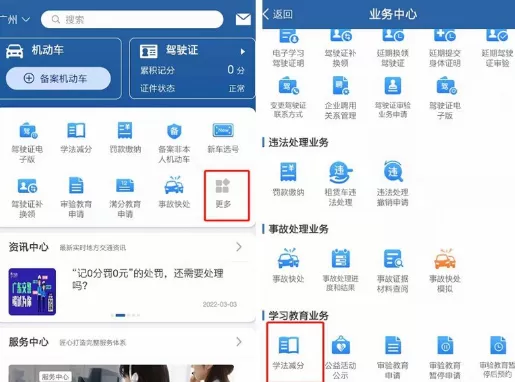Screen dimensions: 515x382
Task: Click the 违法处理业务 section heading
Action: [x=298, y=142]
